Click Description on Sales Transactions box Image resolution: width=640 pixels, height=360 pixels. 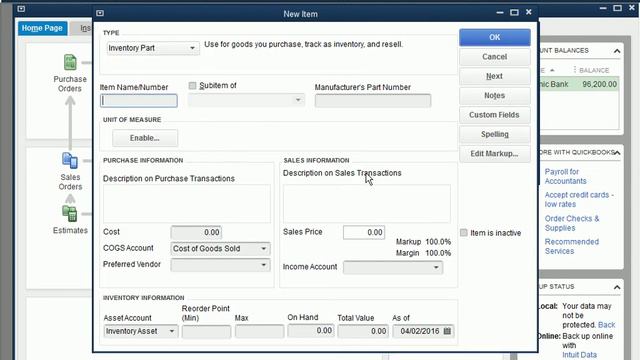click(367, 204)
